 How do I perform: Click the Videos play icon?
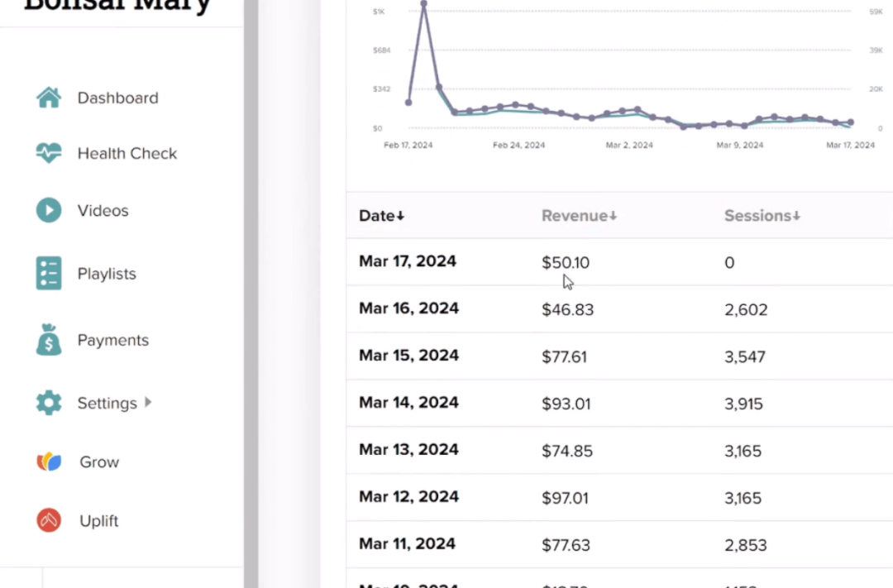pos(49,210)
